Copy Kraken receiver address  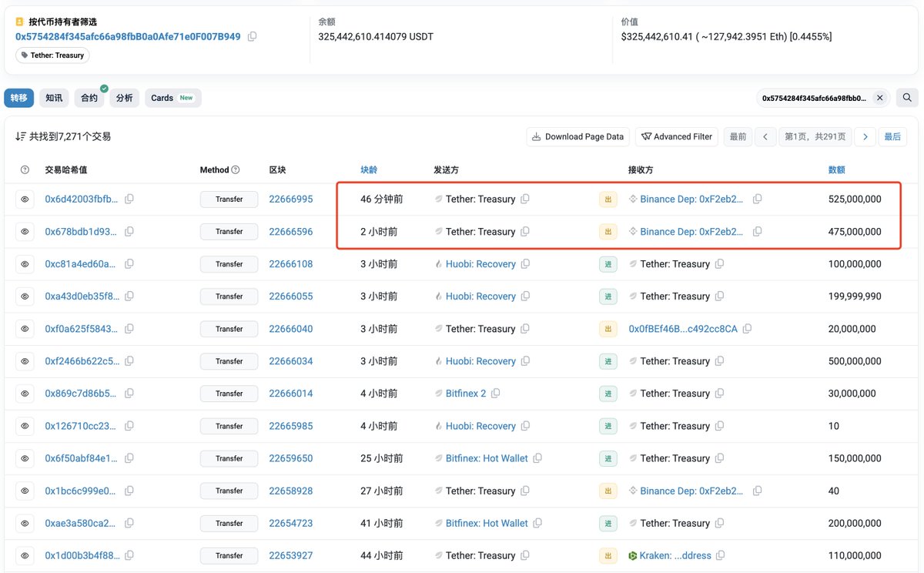point(721,555)
